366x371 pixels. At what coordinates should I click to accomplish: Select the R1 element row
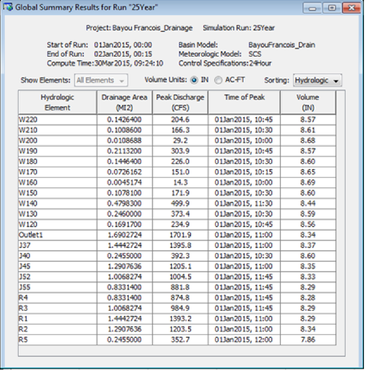pyautogui.click(x=177, y=319)
